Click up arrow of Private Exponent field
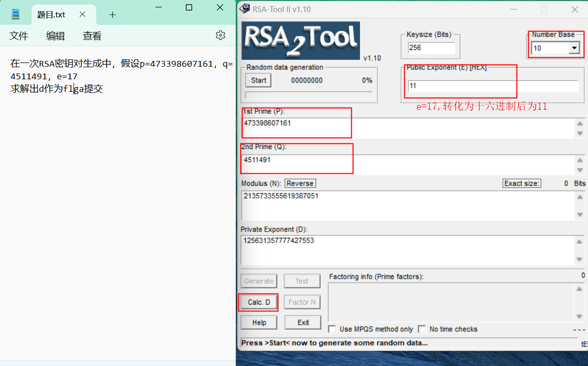The image size is (588, 366). pos(580,242)
